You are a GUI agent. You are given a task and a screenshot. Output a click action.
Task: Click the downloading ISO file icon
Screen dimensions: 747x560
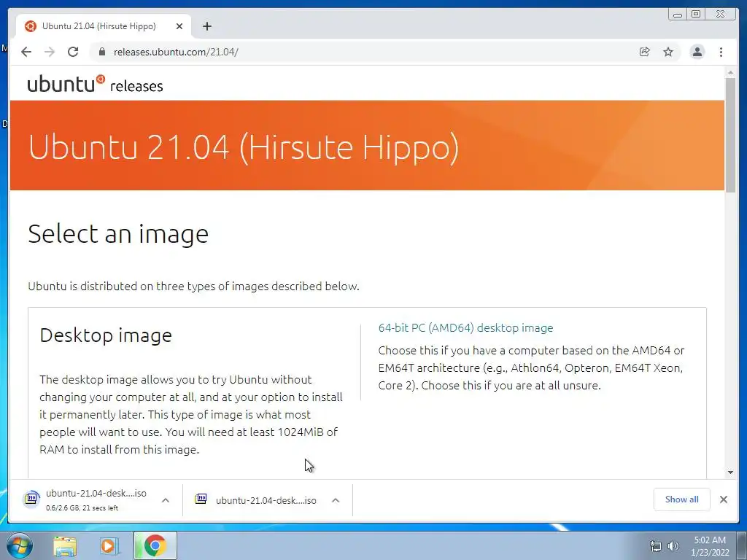[31, 499]
